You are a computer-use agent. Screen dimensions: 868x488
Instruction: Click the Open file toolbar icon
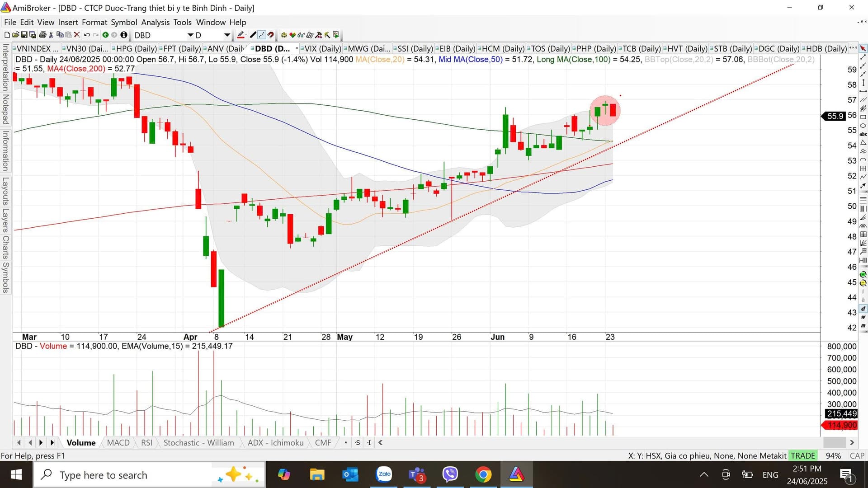coord(16,35)
